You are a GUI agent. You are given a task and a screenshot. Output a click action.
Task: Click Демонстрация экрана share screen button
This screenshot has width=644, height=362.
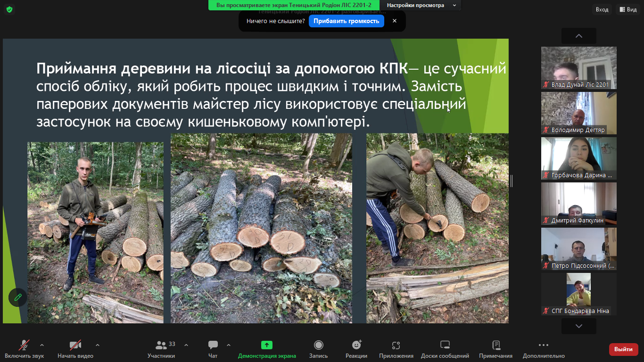(267, 349)
